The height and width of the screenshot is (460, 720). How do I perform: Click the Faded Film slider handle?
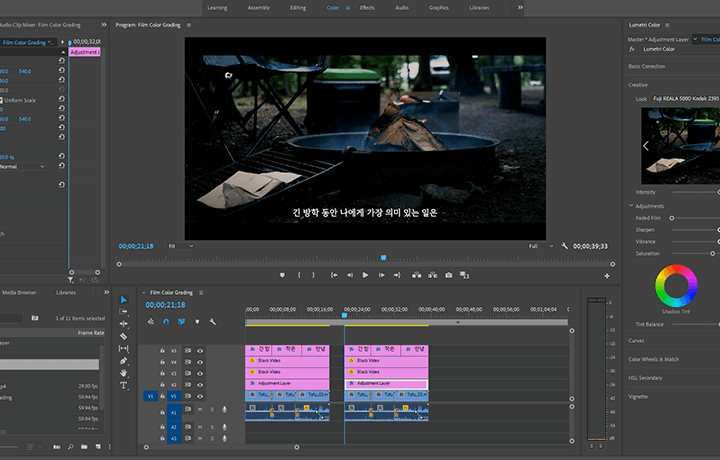click(672, 218)
